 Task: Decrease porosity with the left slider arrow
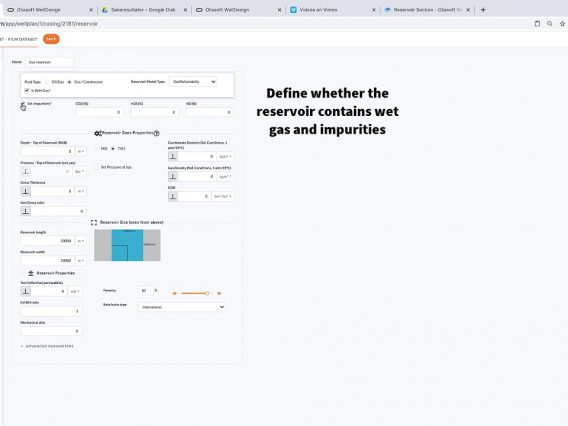[174, 293]
